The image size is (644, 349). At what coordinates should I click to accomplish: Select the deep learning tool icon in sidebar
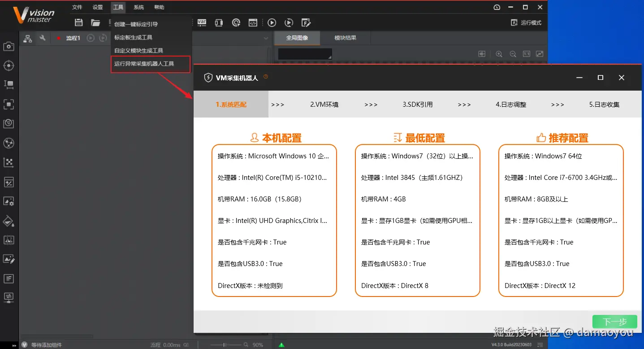pyautogui.click(x=9, y=124)
